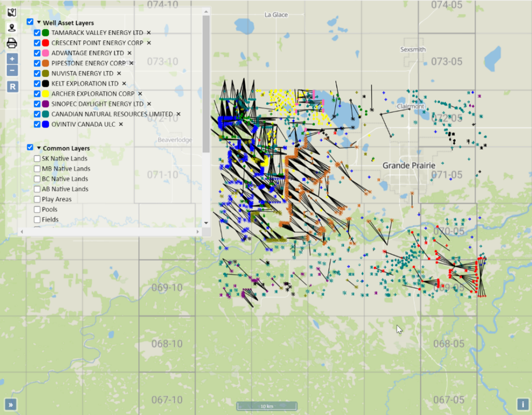Click the print map icon

tap(11, 43)
